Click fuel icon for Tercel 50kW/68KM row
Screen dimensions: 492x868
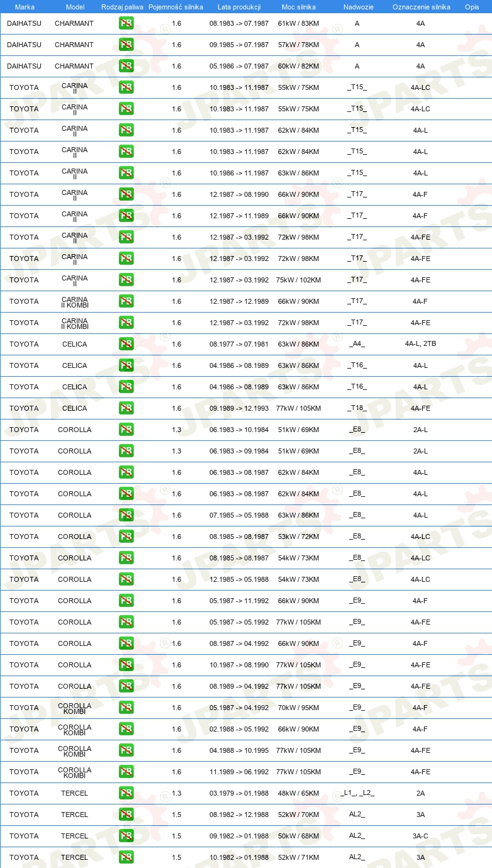(x=126, y=836)
